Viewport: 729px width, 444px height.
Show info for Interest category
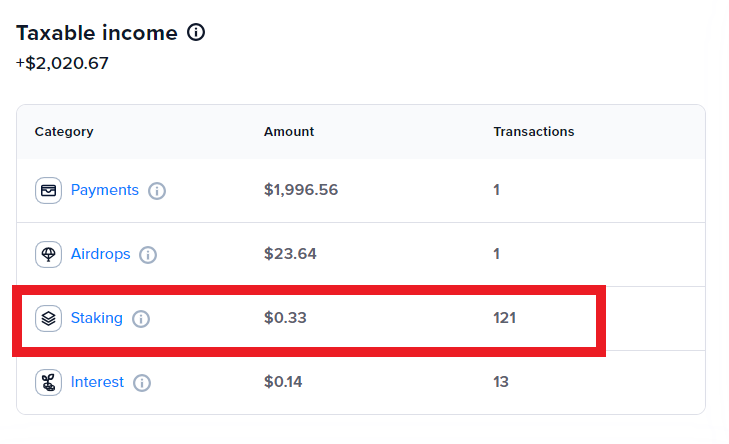coord(142,382)
